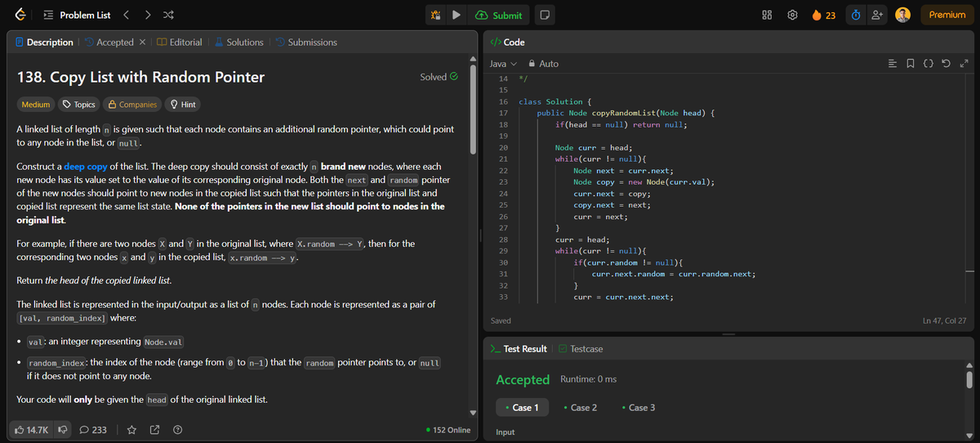Viewport: 980px width, 443px height.
Task: Switch to the Description tab
Action: pyautogui.click(x=45, y=42)
